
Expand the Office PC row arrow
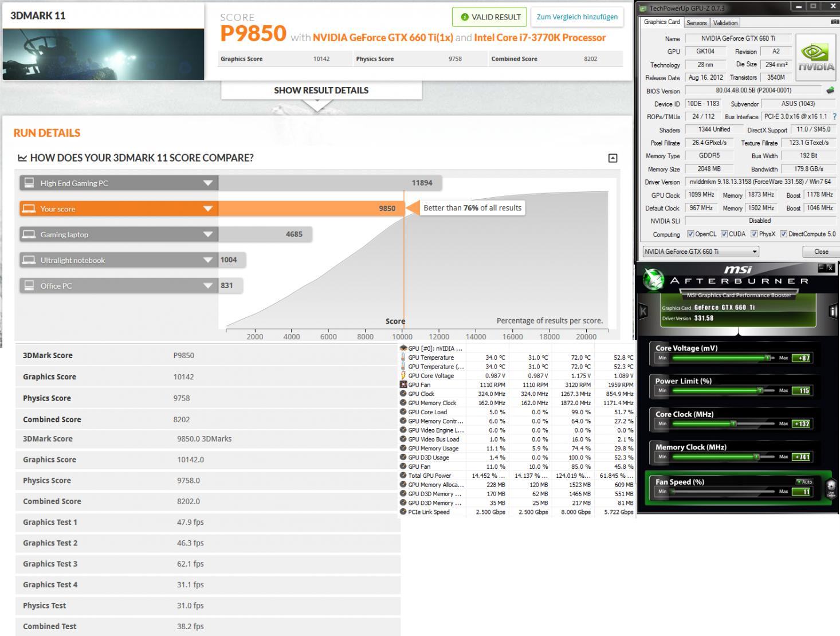click(208, 285)
